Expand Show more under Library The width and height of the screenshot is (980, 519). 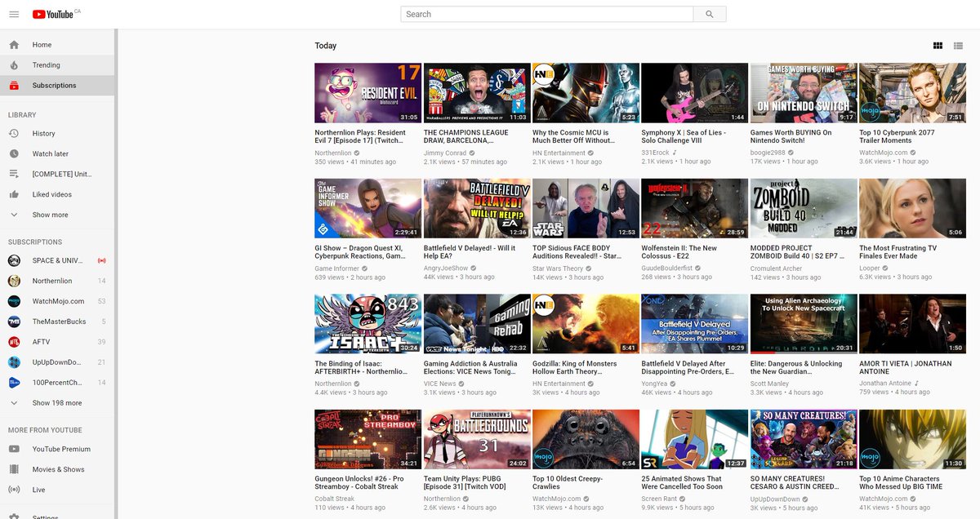coord(57,215)
